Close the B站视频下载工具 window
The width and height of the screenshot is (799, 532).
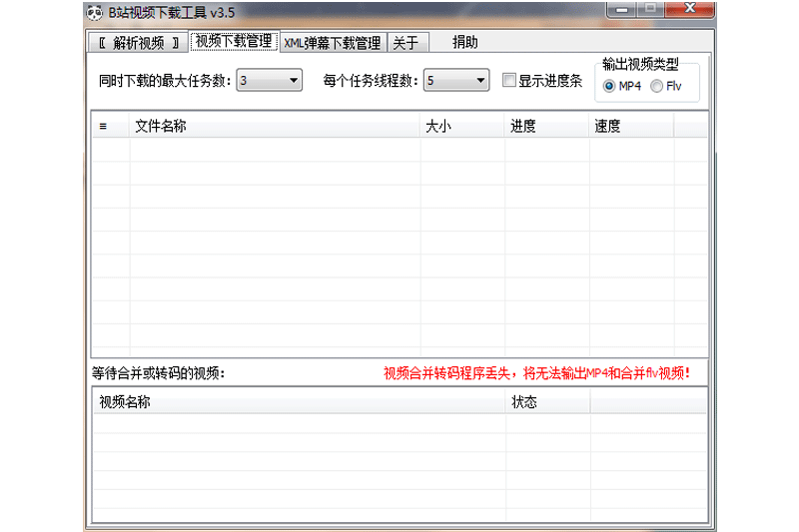coord(689,9)
